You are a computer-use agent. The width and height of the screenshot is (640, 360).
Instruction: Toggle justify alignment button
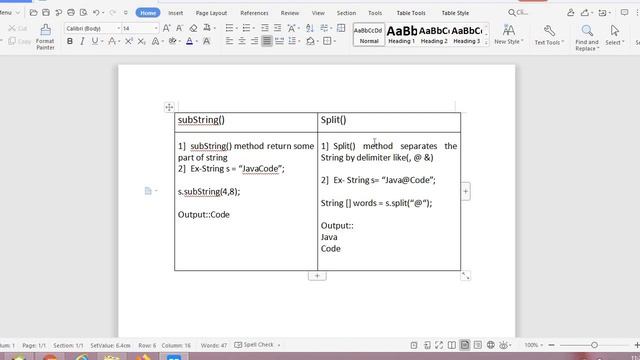click(267, 41)
